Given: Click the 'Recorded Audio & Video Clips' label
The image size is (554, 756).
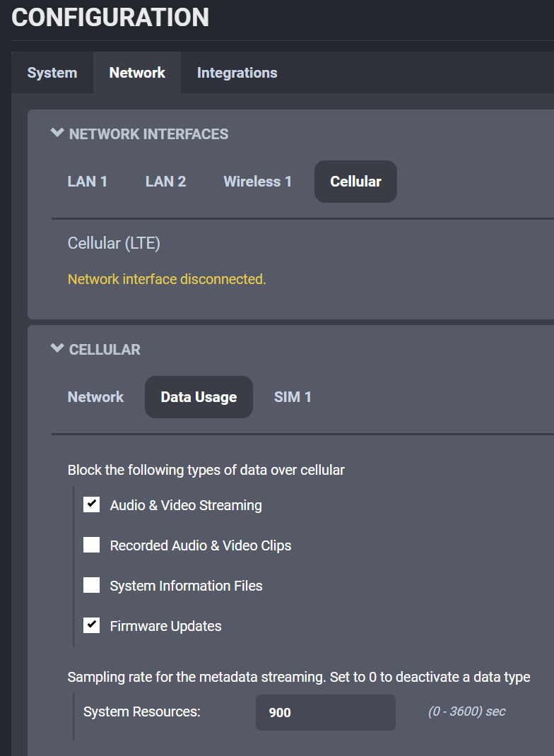Looking at the screenshot, I should click(x=201, y=545).
